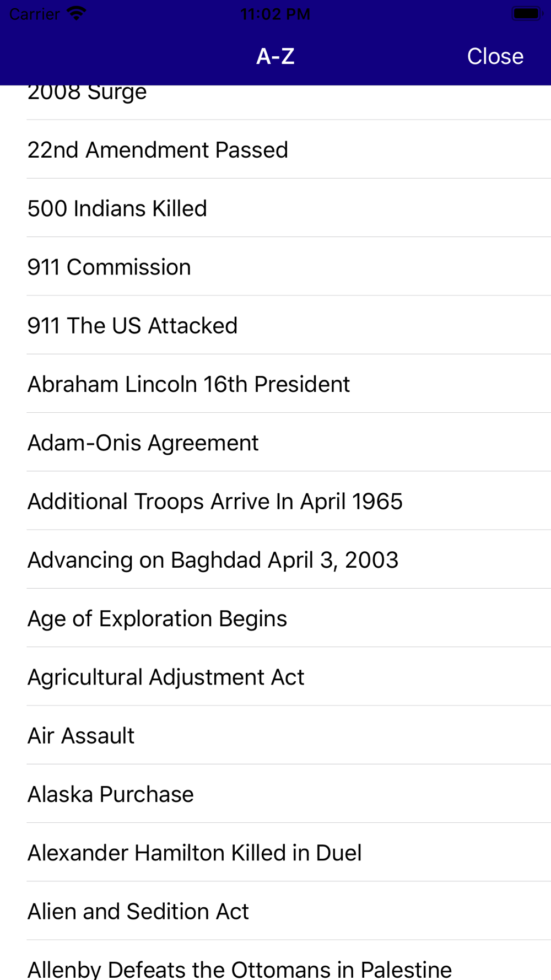Tap the Wi-Fi icon in status bar
551x980 pixels.
tap(76, 13)
